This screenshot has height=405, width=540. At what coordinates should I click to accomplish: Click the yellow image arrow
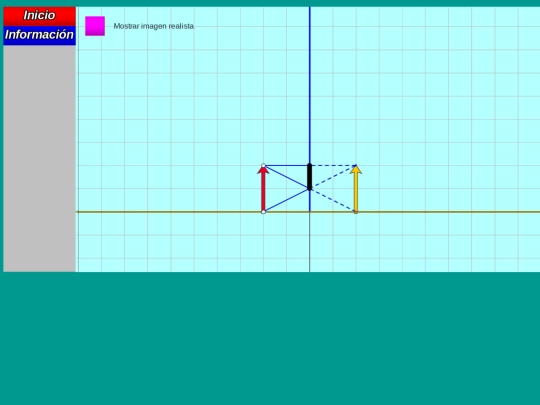356,189
